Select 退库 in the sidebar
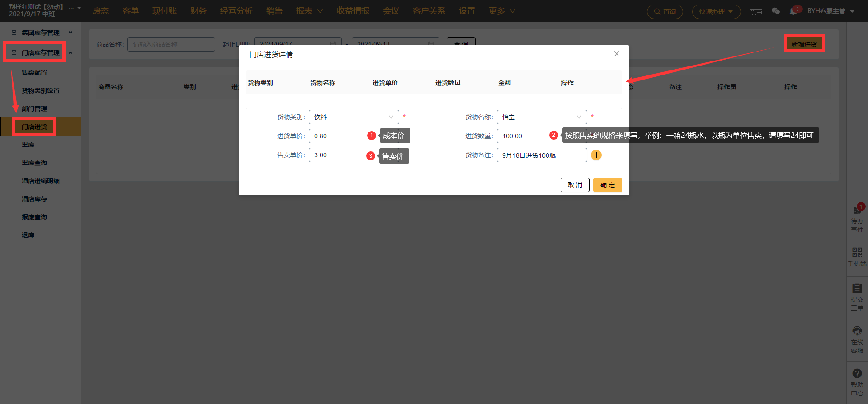868x404 pixels. [x=28, y=235]
